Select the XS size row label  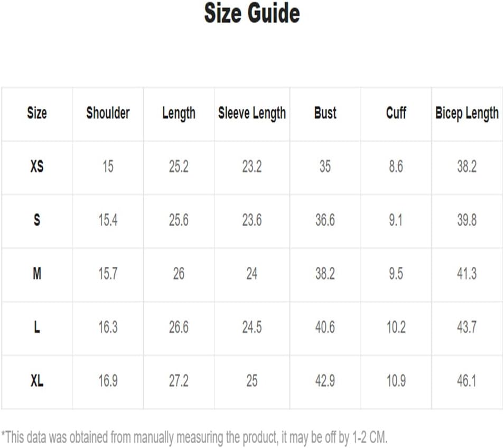coord(37,166)
